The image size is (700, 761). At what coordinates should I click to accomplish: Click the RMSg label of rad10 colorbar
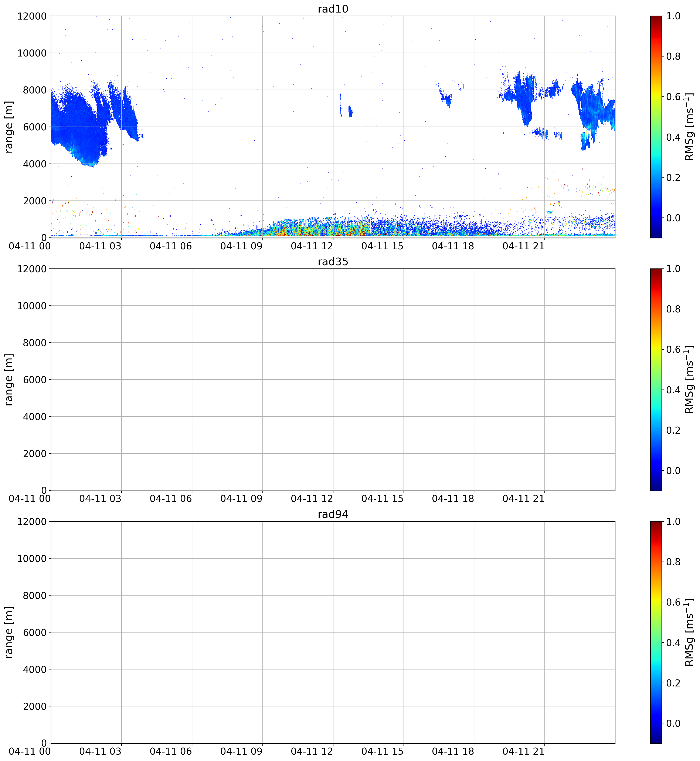pos(690,127)
